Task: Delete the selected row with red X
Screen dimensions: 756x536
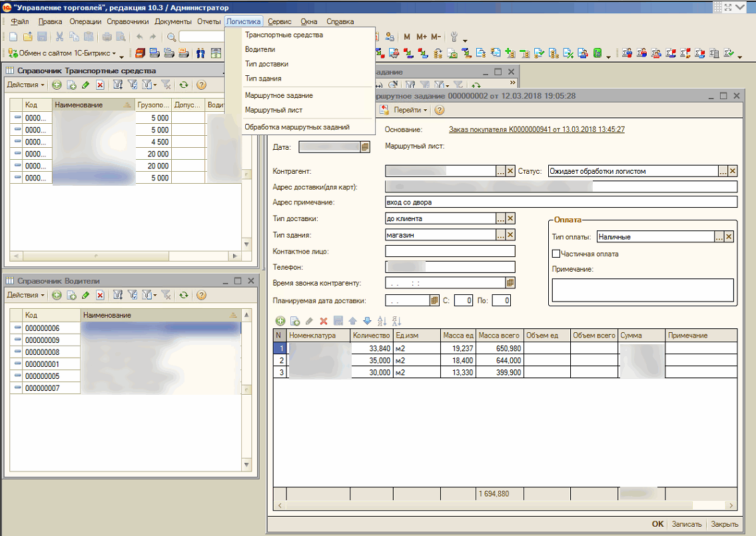Action: tap(324, 321)
